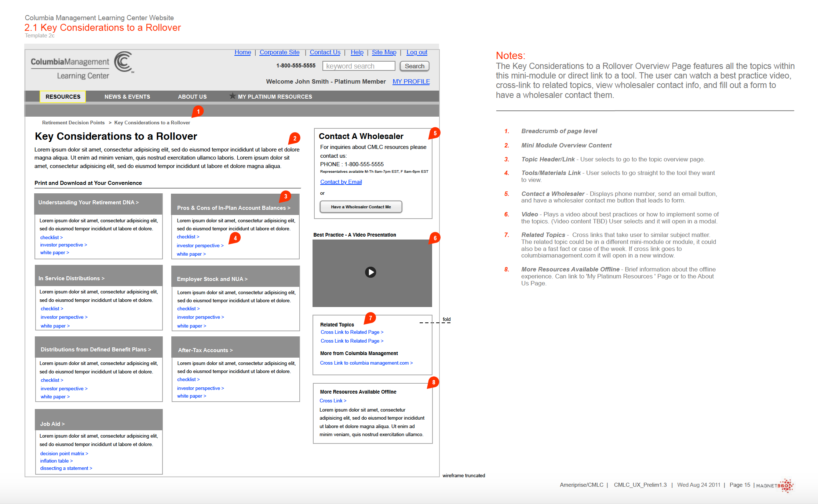Click Key Considerations to a Rollover breadcrumb
This screenshot has width=818, height=504.
point(152,123)
